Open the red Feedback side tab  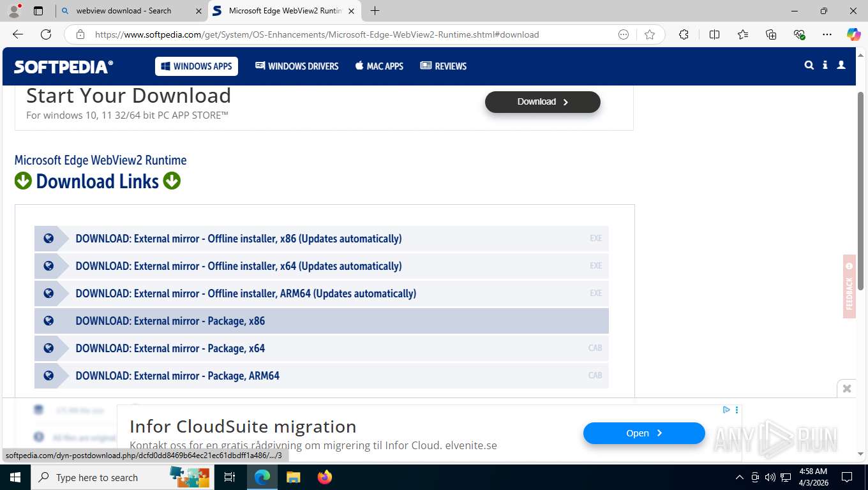(x=849, y=286)
